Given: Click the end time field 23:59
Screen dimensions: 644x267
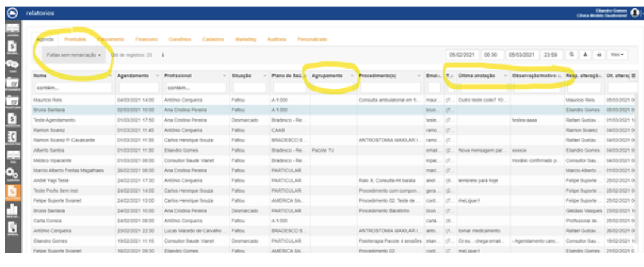Looking at the screenshot, I should pos(552,54).
